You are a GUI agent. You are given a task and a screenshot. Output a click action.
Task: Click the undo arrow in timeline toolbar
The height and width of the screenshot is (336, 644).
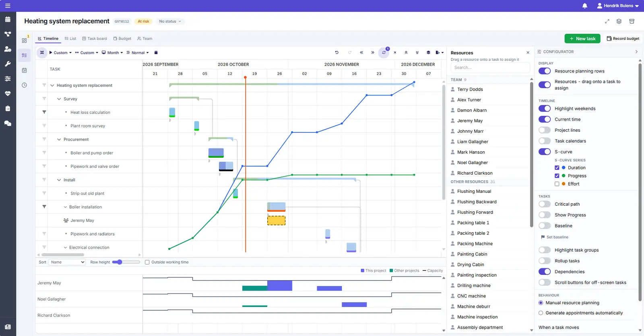[337, 52]
